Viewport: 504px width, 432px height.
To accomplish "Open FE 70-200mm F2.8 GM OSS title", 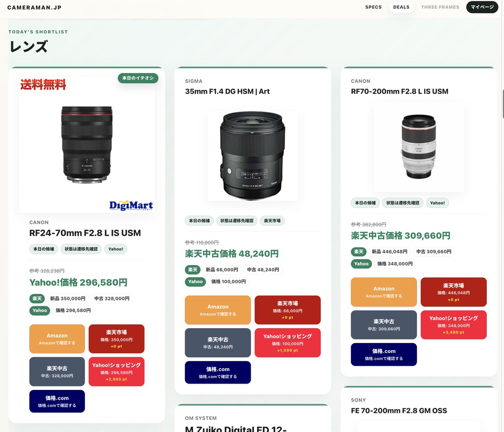I will (399, 411).
